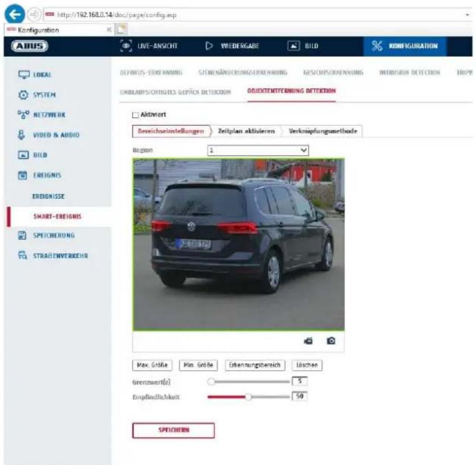Click the Grenzwert value field showing 5
Screen dimensions: 476x465
(x=299, y=381)
